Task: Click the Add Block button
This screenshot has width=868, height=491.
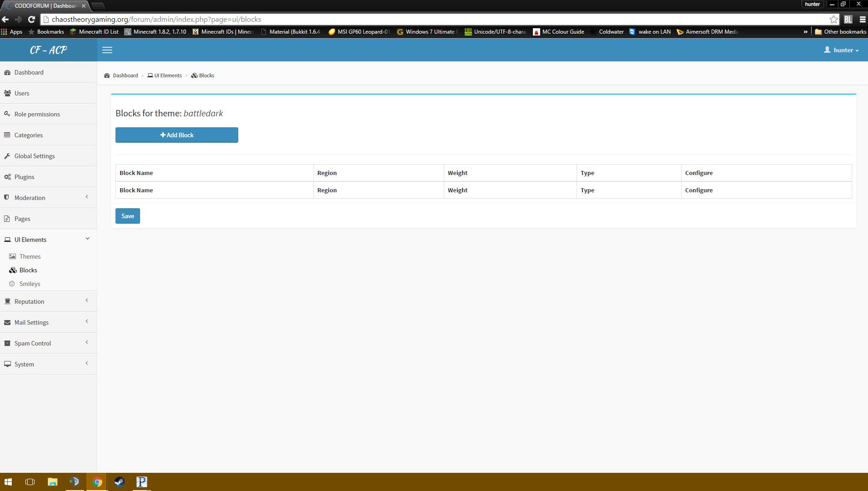Action: tap(177, 135)
